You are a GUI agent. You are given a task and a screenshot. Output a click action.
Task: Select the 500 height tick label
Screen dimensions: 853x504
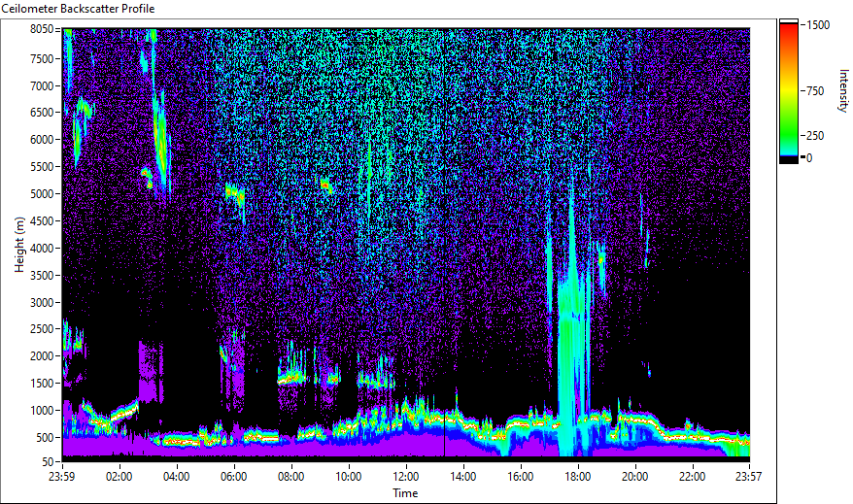pyautogui.click(x=45, y=438)
